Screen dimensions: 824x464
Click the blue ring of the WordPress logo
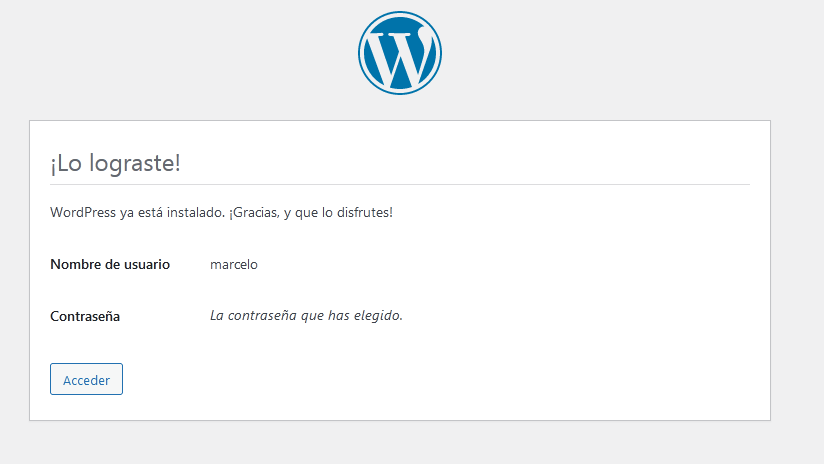(x=400, y=14)
